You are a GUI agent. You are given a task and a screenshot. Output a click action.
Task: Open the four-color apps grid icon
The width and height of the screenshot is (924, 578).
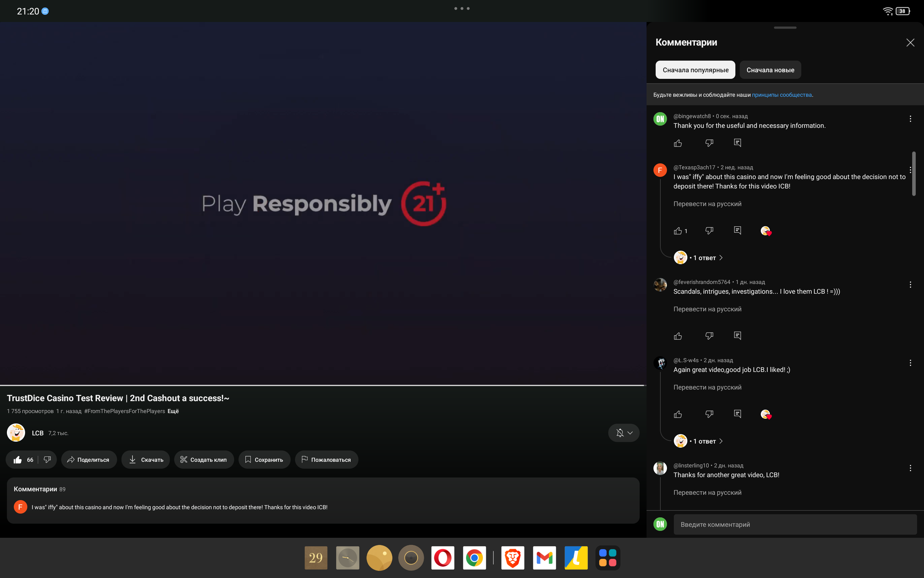click(608, 558)
